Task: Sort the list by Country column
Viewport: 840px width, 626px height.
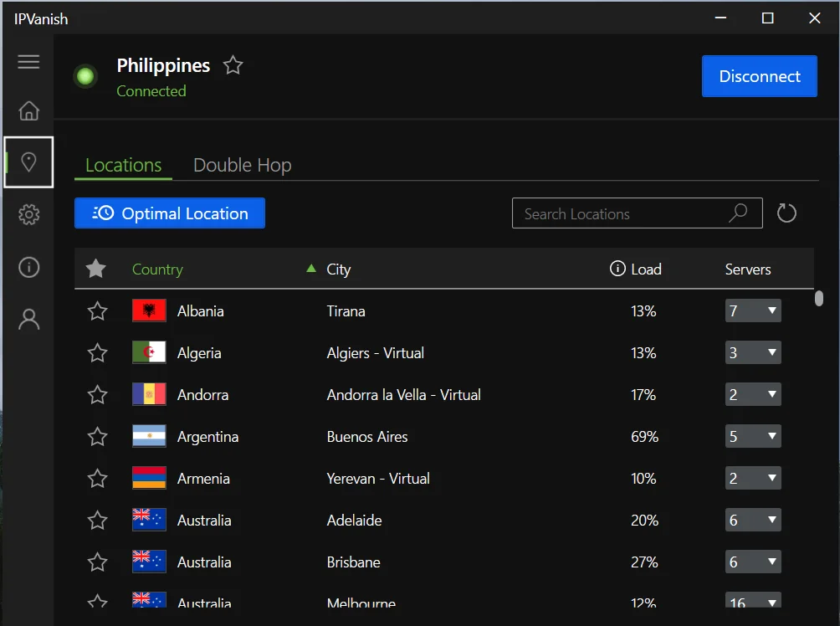Action: pyautogui.click(x=157, y=269)
